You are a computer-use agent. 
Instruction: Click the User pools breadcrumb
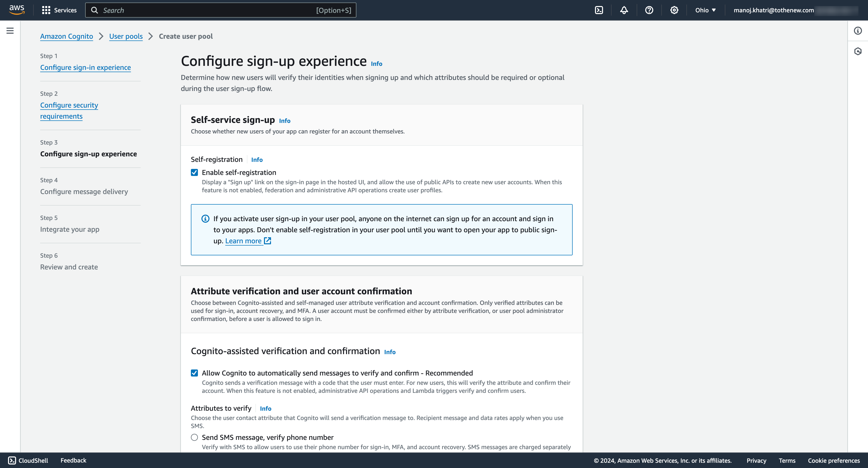pyautogui.click(x=126, y=36)
